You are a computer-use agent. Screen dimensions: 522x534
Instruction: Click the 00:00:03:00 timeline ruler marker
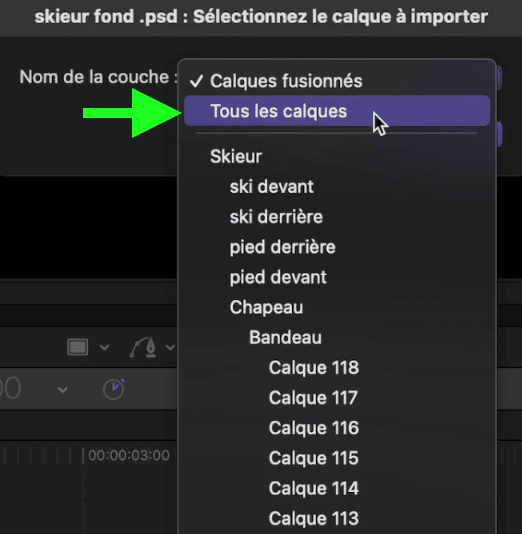click(x=129, y=455)
